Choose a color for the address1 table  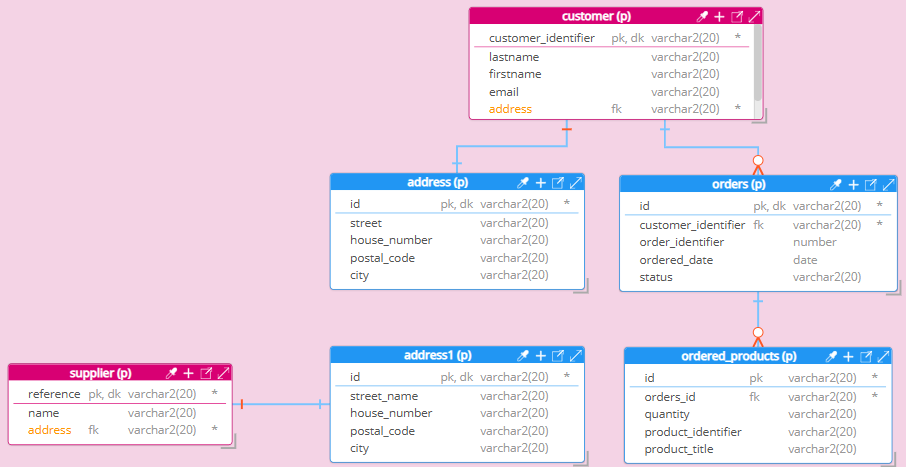tap(523, 356)
